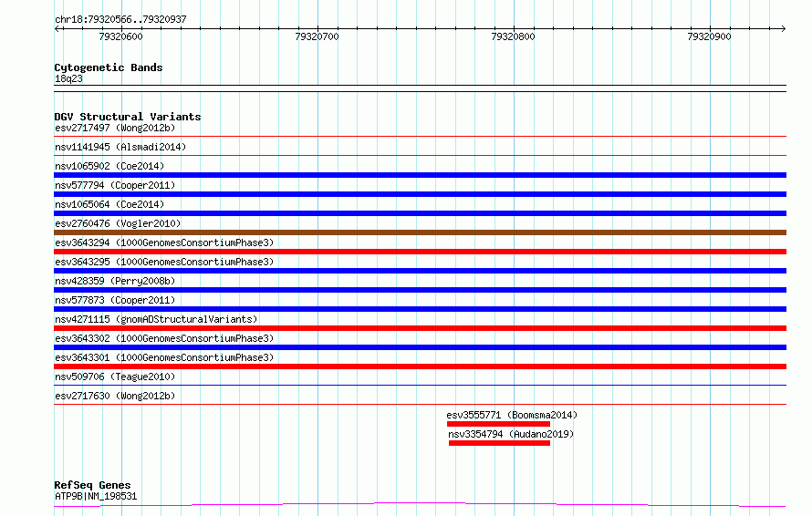812x516 pixels.
Task: Click the nsv3354794 (Audano2019) label
Action: pos(511,434)
